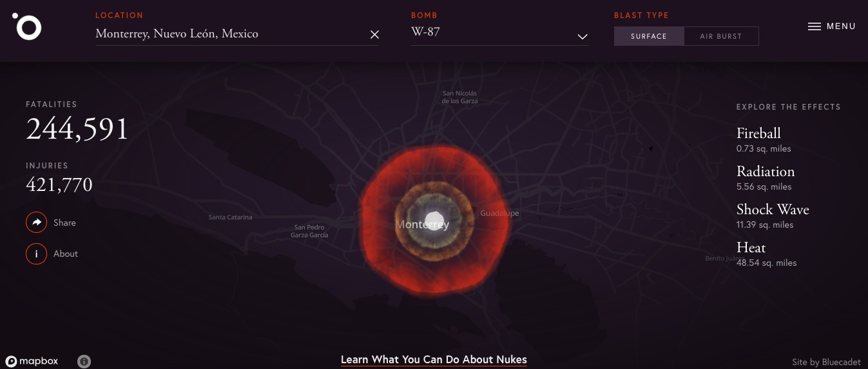
Task: Open the hamburger MENU icon
Action: point(815,26)
